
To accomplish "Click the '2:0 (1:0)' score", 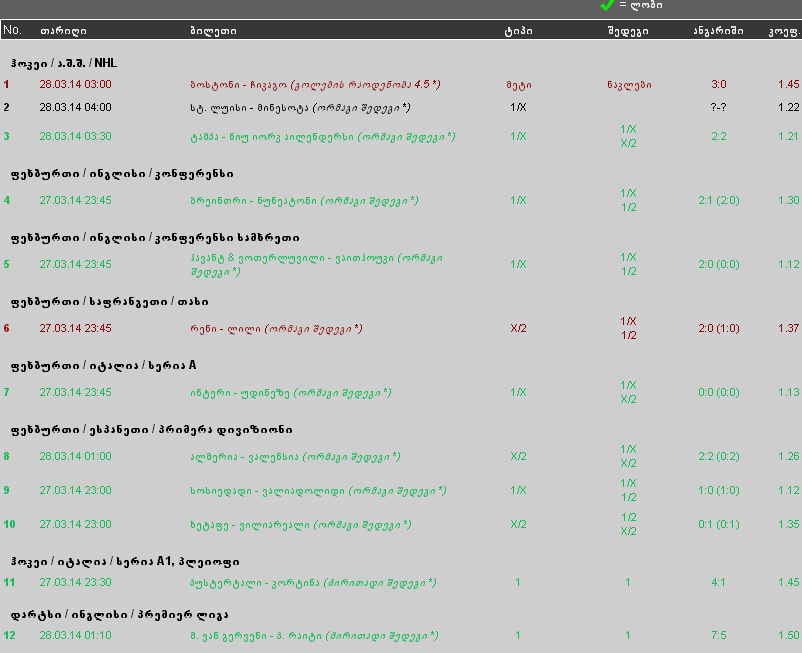I will [x=719, y=328].
